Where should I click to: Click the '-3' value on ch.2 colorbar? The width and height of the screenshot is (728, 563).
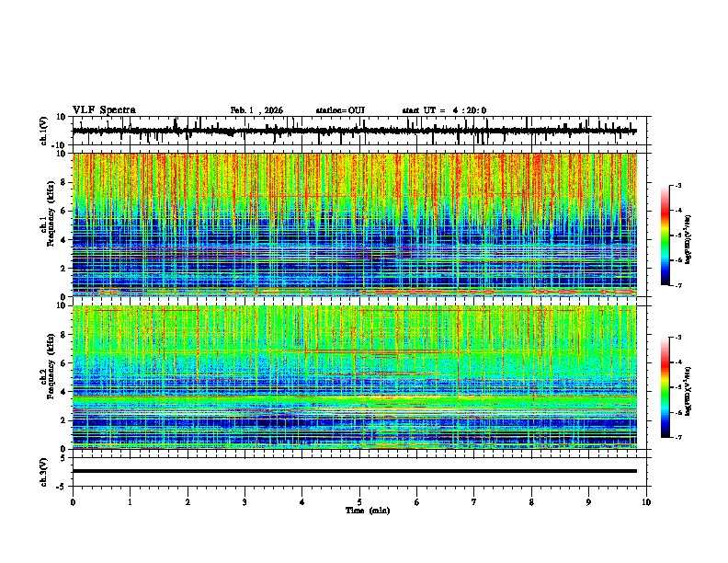(x=677, y=338)
